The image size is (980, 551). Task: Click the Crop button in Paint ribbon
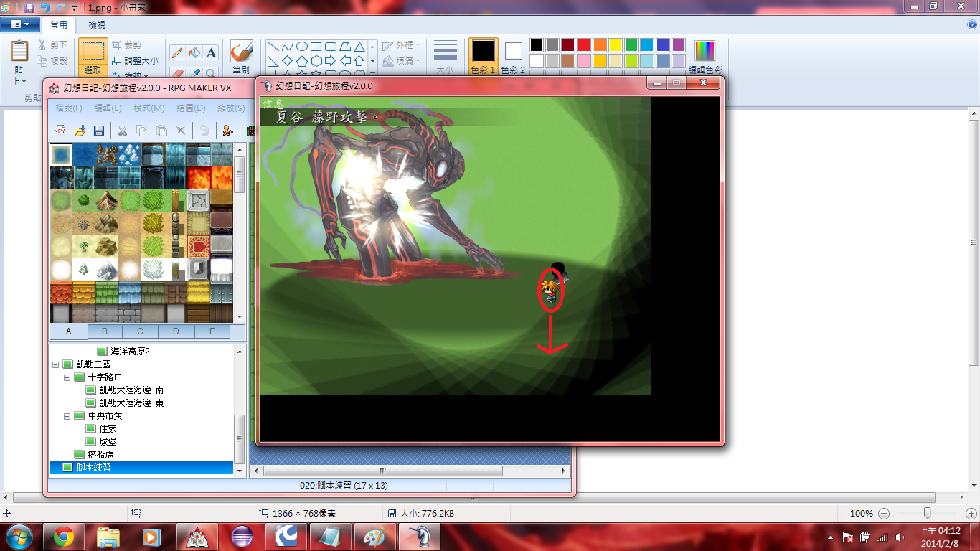click(127, 44)
